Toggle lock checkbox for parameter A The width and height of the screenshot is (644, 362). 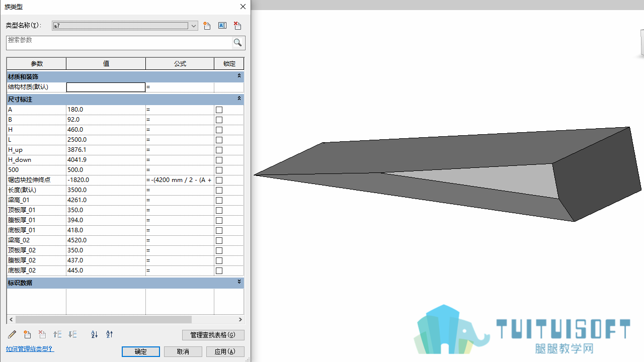point(219,110)
